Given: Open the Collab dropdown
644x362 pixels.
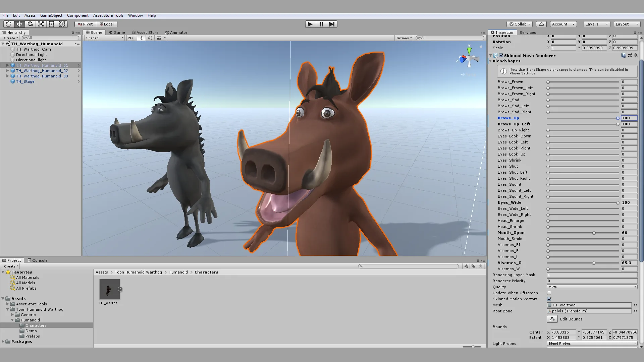Looking at the screenshot, I should point(520,24).
